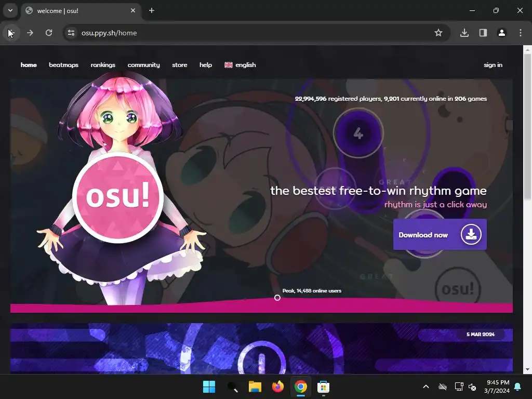Image resolution: width=532 pixels, height=399 pixels.
Task: Open Windows taskbar search
Action: pos(232,387)
